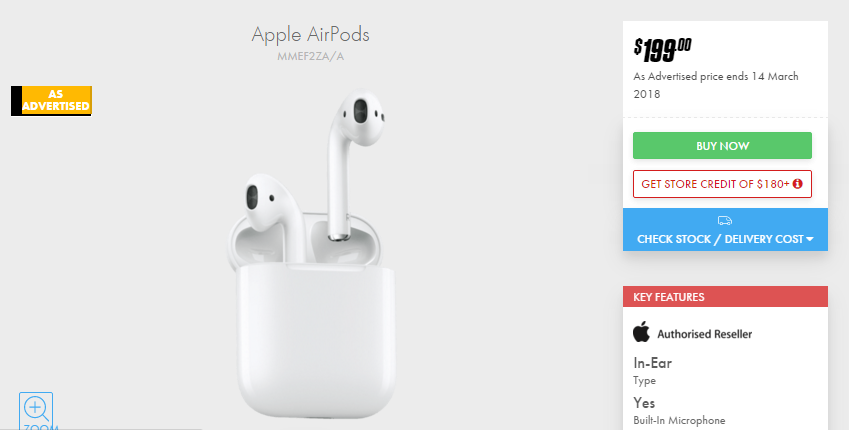Click the Apple logo icon
The width and height of the screenshot is (849, 430).
click(x=642, y=331)
